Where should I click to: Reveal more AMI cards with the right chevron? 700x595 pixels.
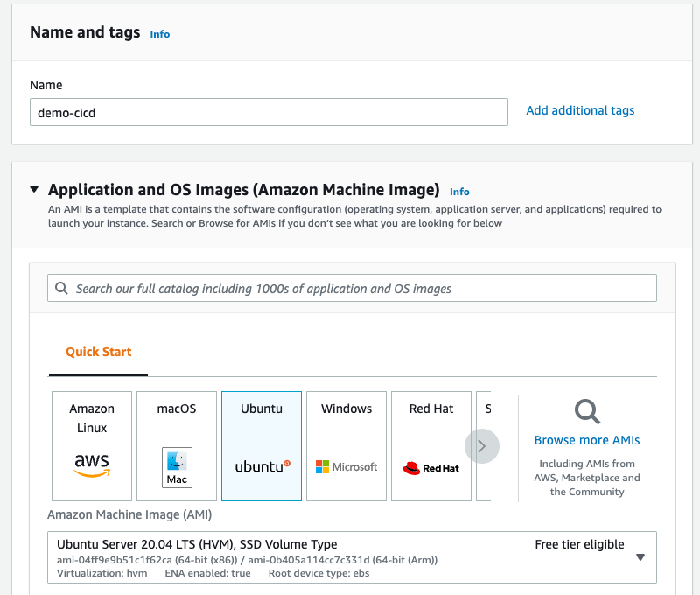coord(482,446)
